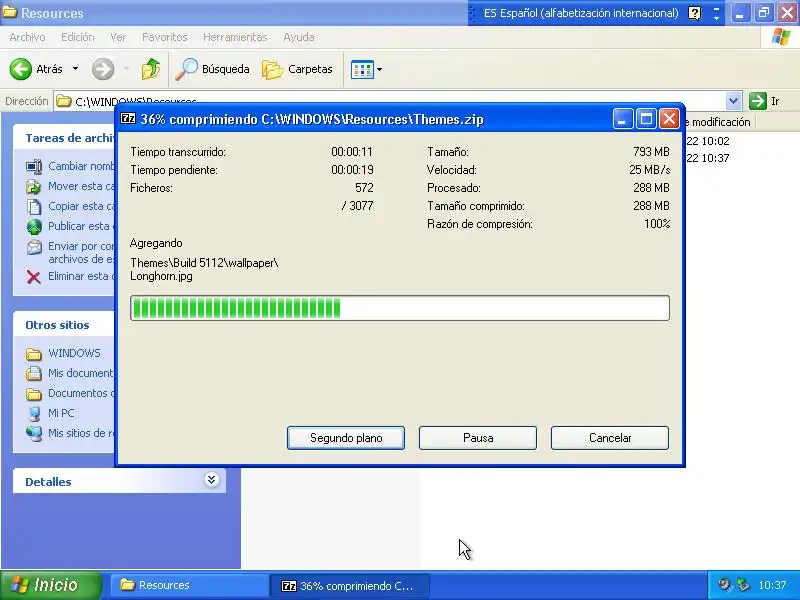Viewport: 800px width, 600px height.
Task: Open Búsqueda search tool
Action: tap(212, 69)
